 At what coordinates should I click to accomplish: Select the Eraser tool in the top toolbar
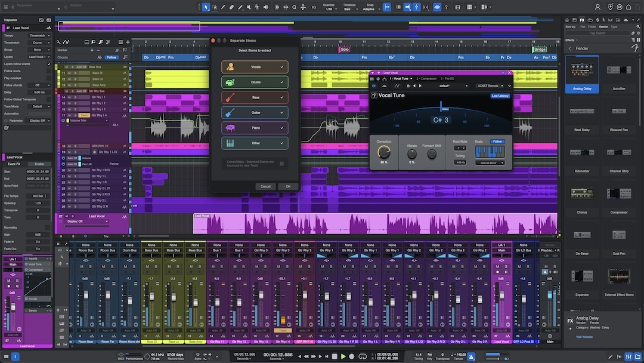231,7
